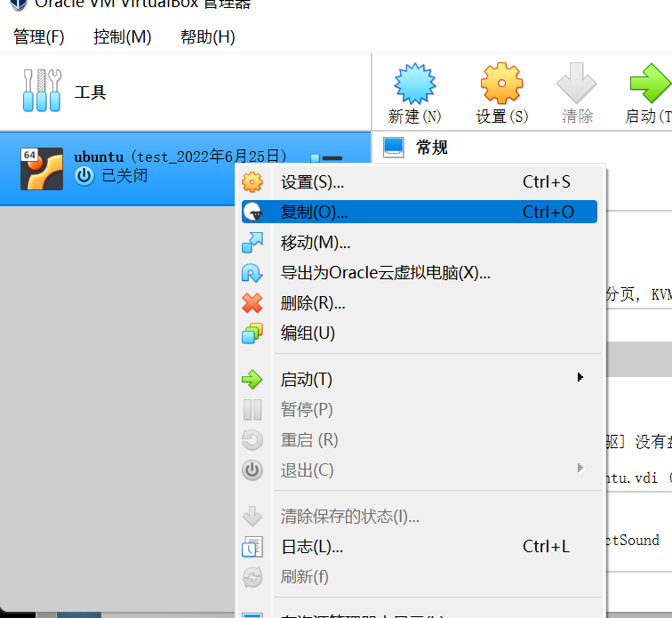Click the greyed 清除 toolbar arrow icon
Screen dimensions: 672x618
[576, 83]
